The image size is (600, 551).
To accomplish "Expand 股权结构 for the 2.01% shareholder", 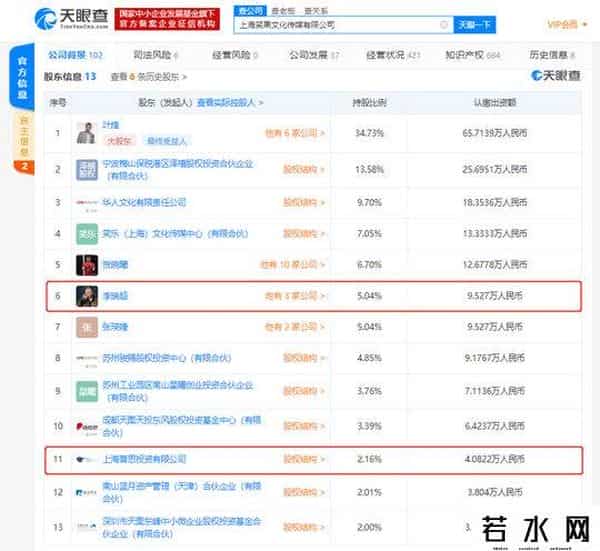I will point(303,492).
